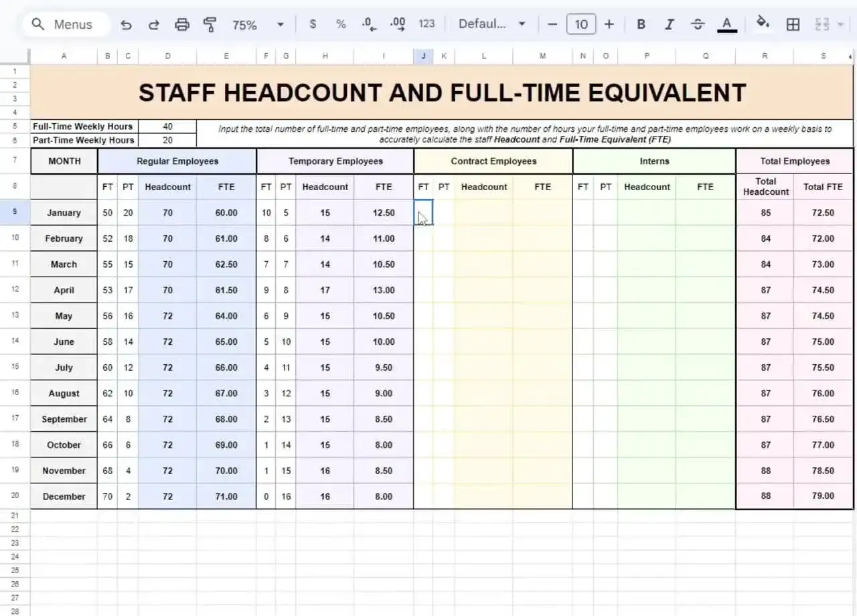Click January regular FTE 60.00
The width and height of the screenshot is (857, 616).
226,213
